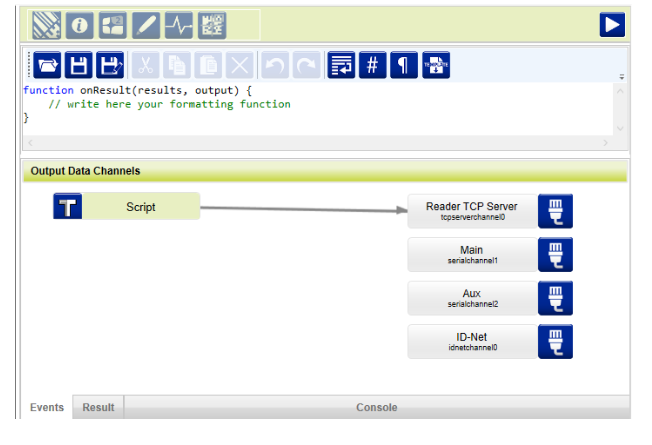Open the info icon in top toolbar

80,24
